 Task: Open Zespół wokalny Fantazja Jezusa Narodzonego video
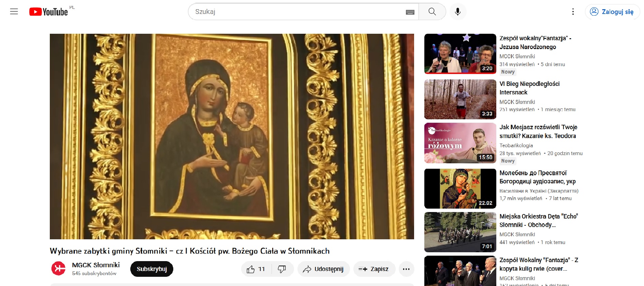pos(535,43)
